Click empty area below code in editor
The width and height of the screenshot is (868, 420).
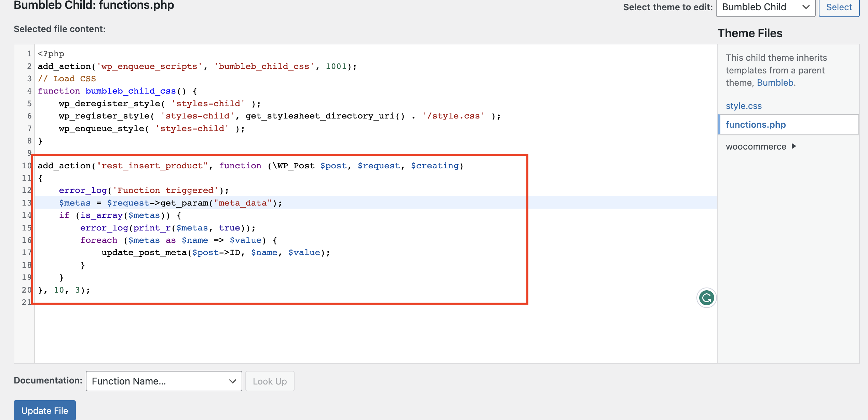[342, 335]
